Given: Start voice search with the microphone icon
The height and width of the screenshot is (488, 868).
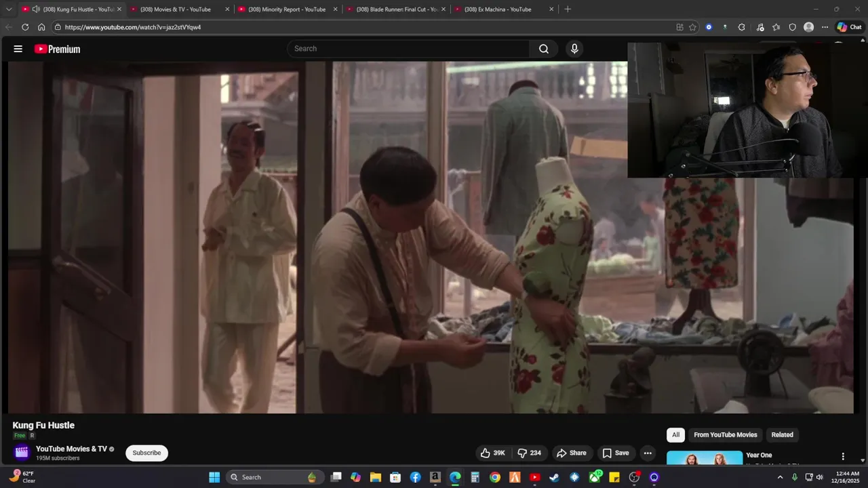Looking at the screenshot, I should (x=574, y=49).
